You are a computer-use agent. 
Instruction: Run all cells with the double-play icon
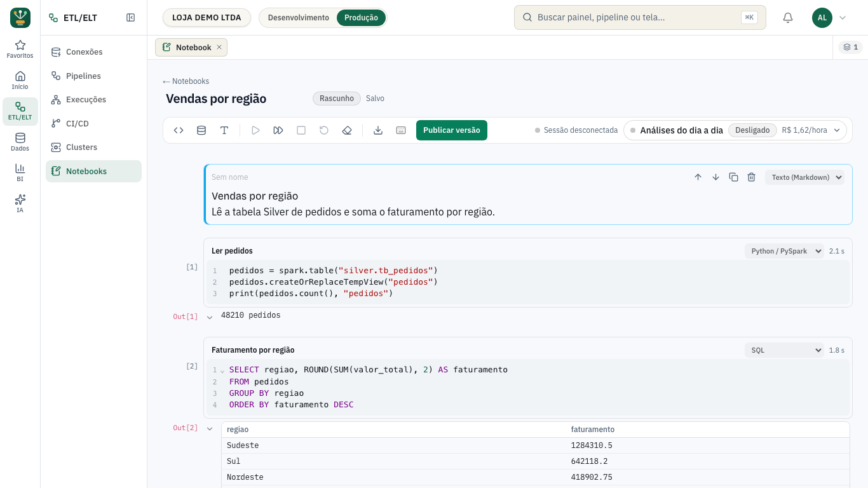pos(278,130)
